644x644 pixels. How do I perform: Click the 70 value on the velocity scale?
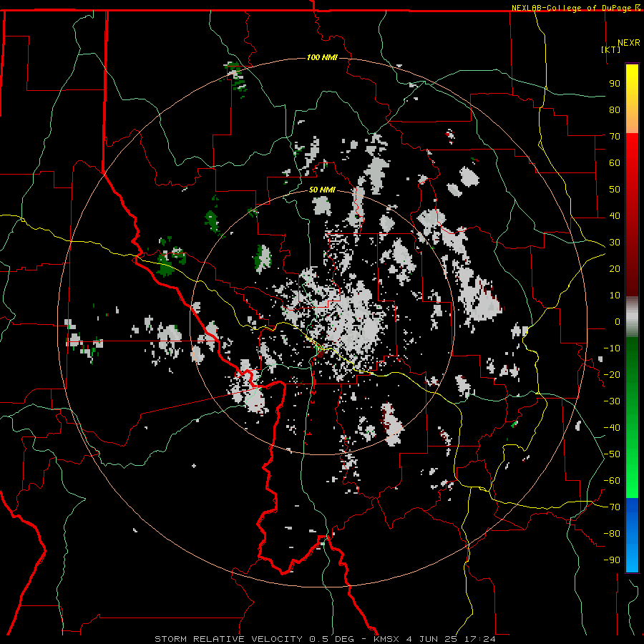point(615,137)
